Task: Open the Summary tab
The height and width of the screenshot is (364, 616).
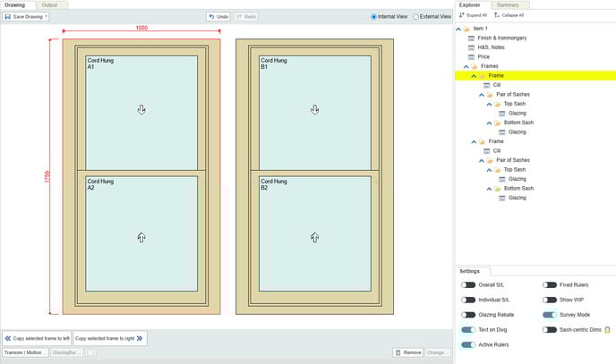Action: click(508, 5)
